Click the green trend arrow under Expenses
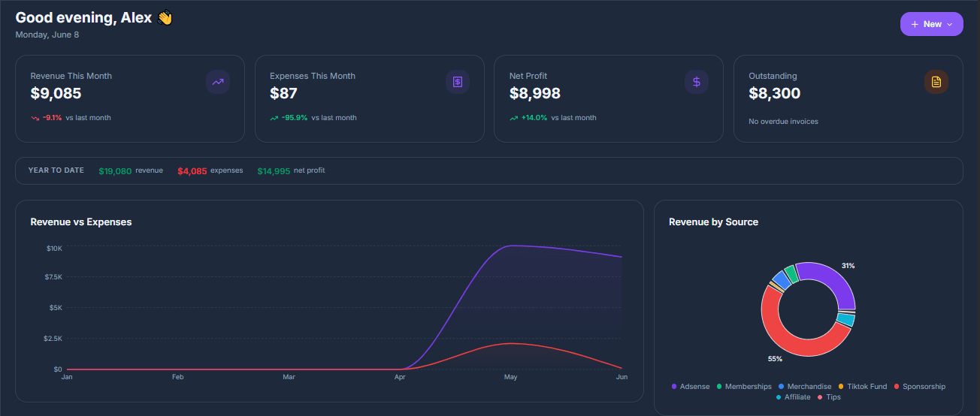Image resolution: width=980 pixels, height=416 pixels. pos(274,118)
